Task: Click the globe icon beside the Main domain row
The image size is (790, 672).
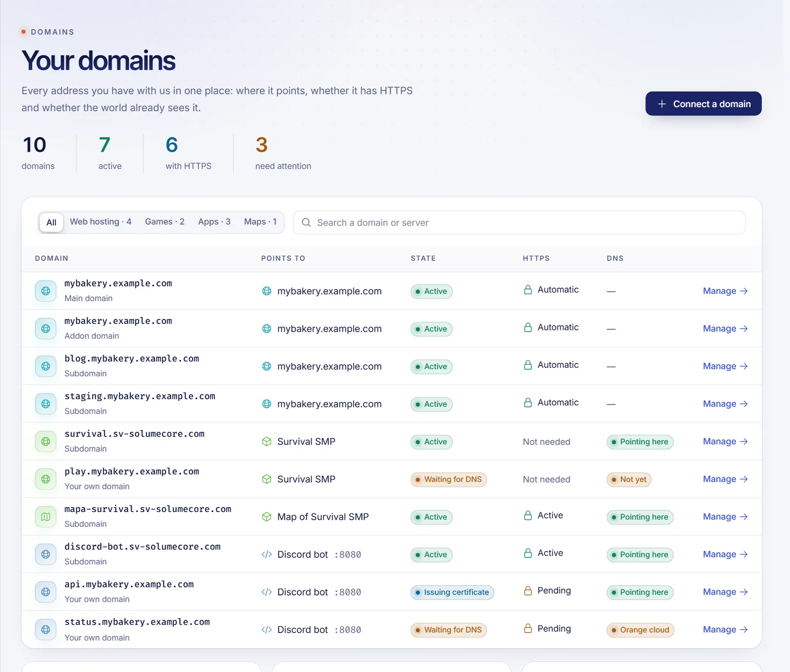Action: pos(45,291)
